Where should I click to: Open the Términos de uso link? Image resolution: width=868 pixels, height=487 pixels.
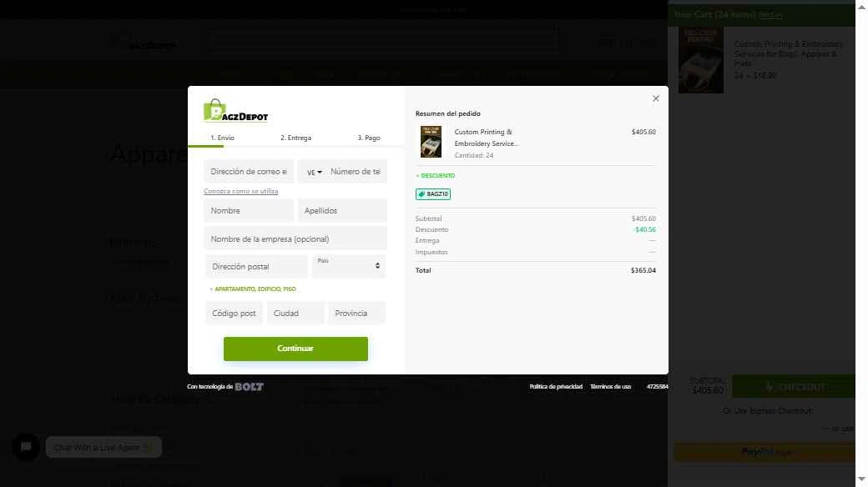point(611,386)
